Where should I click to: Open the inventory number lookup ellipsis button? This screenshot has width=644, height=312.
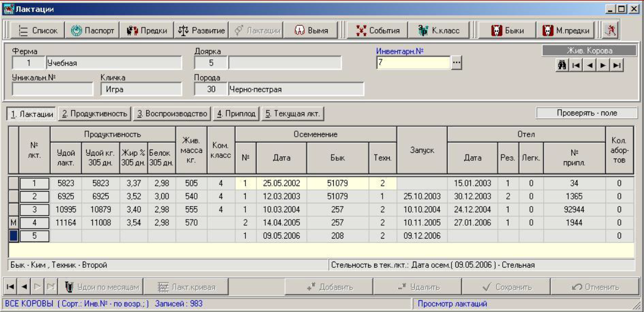457,63
